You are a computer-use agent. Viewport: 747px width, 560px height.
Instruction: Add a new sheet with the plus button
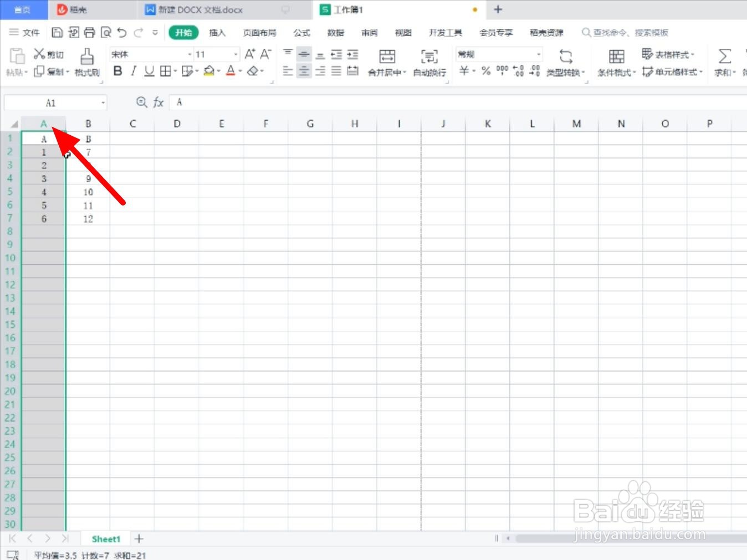pos(139,538)
